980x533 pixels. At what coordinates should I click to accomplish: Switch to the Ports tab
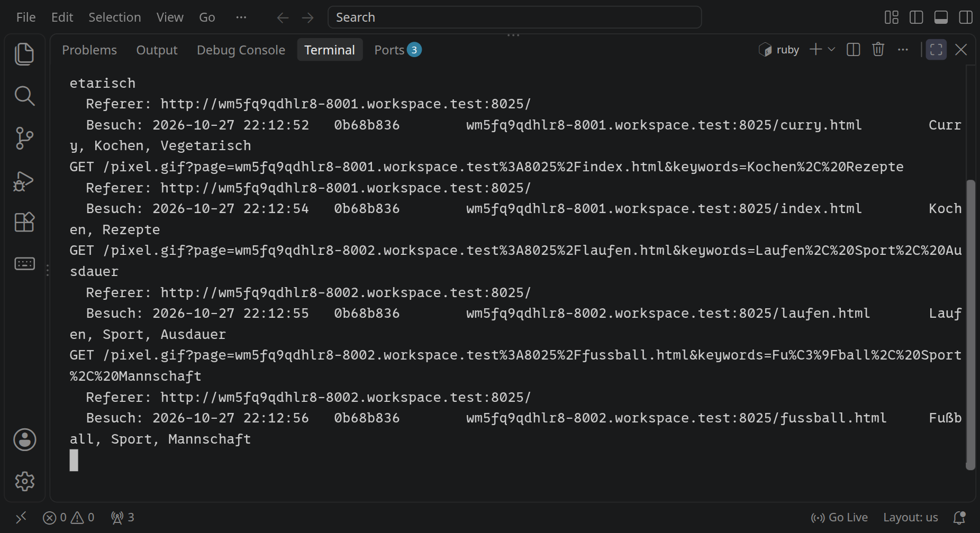(x=397, y=50)
